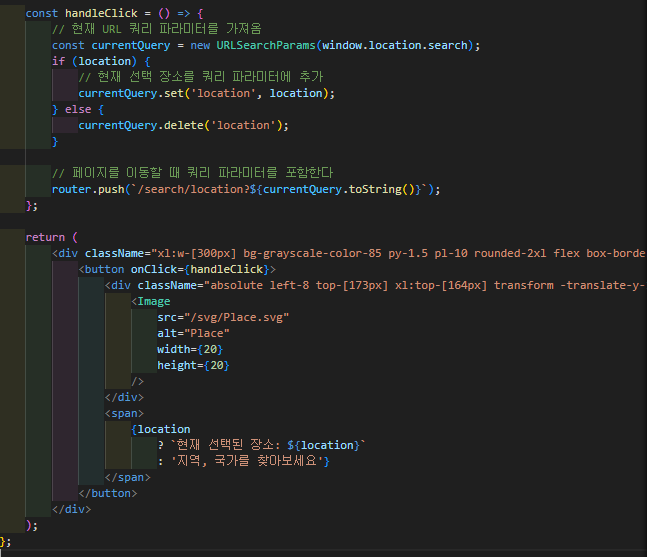Click 'handleClick' in the const declaration
The image size is (647, 557).
101,14
